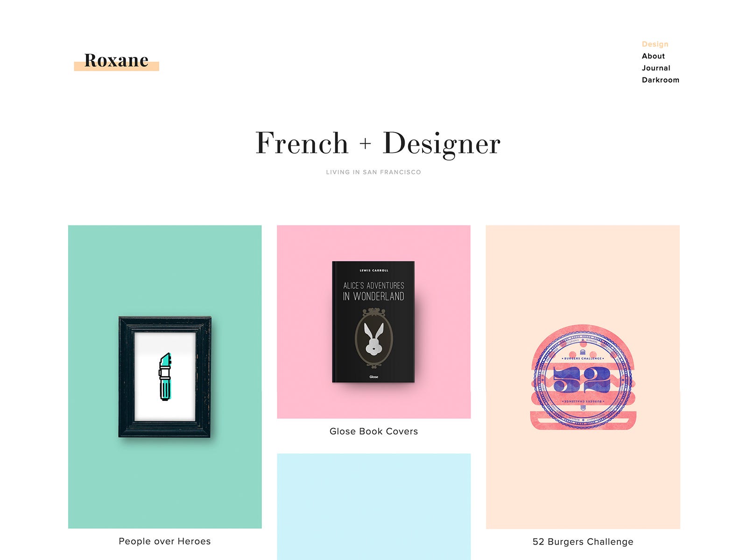Visit the Darkroom section
Image resolution: width=747 pixels, height=560 pixels.
coord(660,80)
